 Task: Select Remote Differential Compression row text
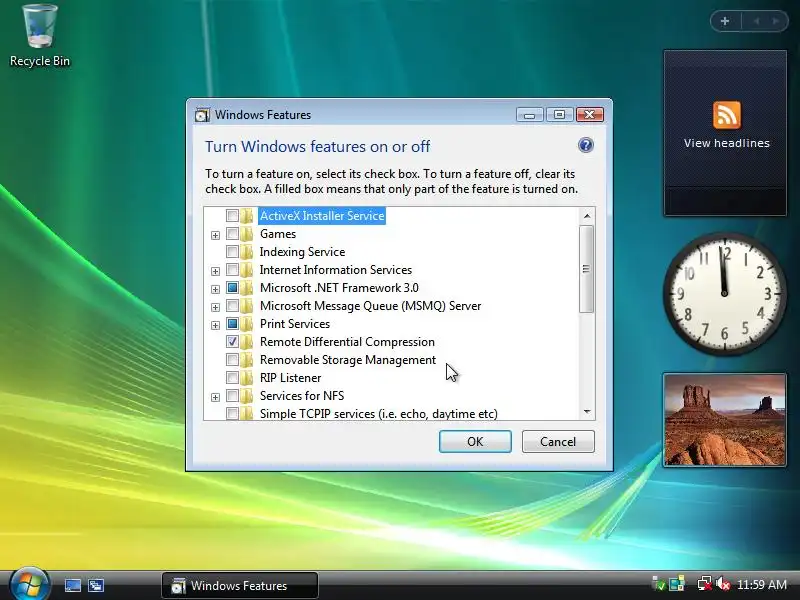pos(347,341)
